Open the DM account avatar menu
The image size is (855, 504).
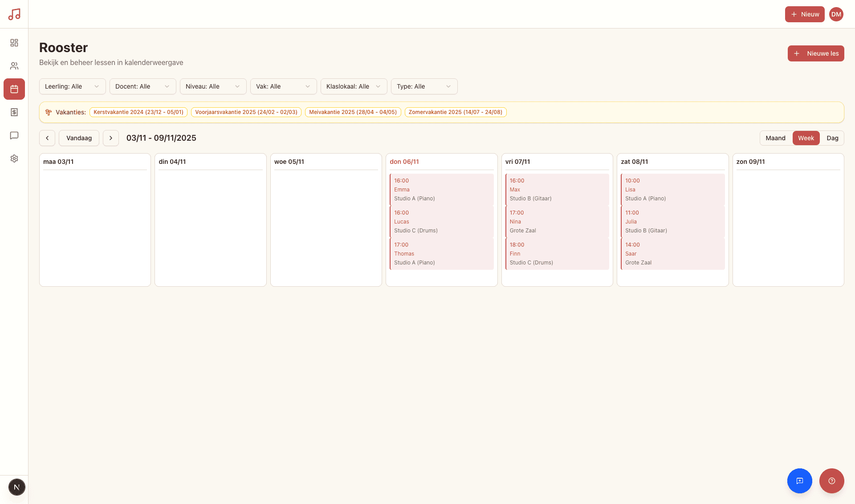836,14
